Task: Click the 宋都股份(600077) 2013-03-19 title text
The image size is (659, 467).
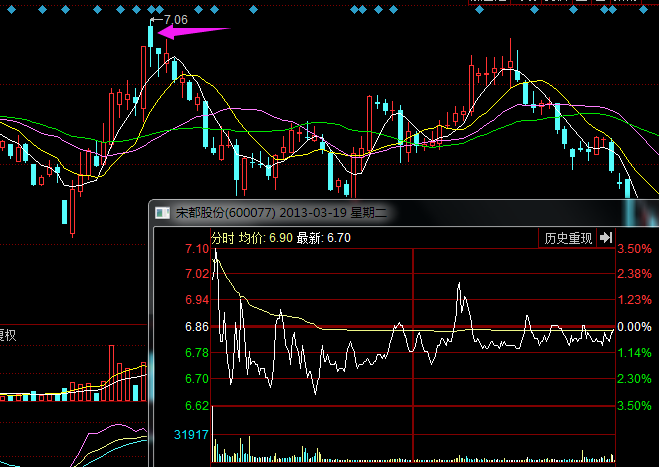Action: pos(281,213)
